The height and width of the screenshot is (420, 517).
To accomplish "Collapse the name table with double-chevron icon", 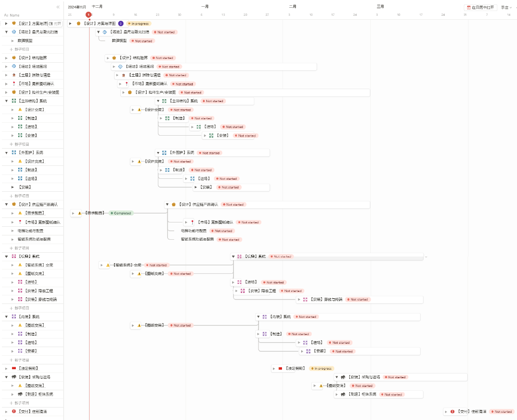I will point(58,7).
